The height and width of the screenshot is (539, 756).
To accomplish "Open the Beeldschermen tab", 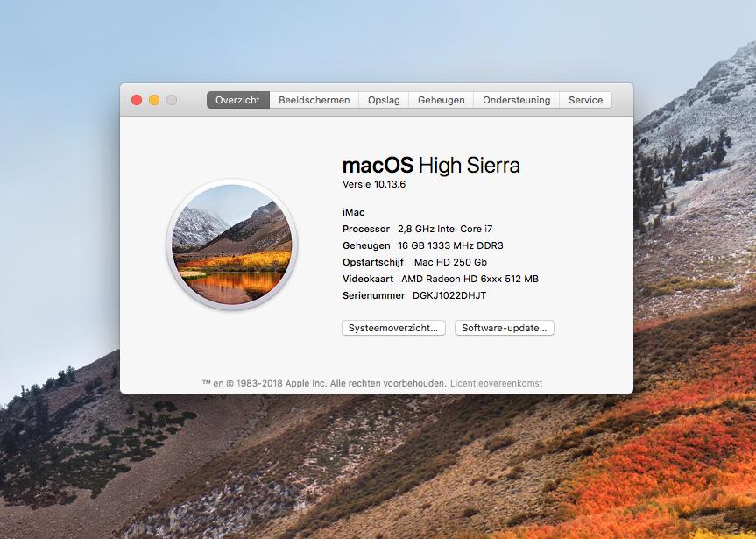I will click(314, 100).
